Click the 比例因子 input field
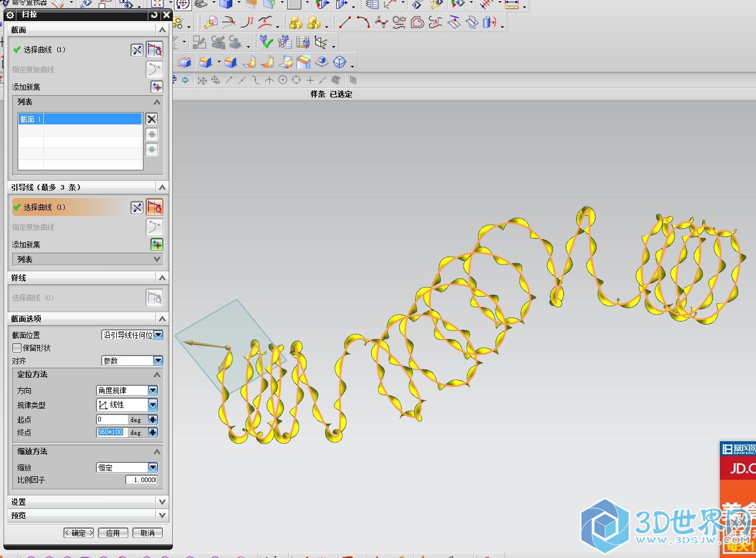This screenshot has height=558, width=756. click(142, 480)
